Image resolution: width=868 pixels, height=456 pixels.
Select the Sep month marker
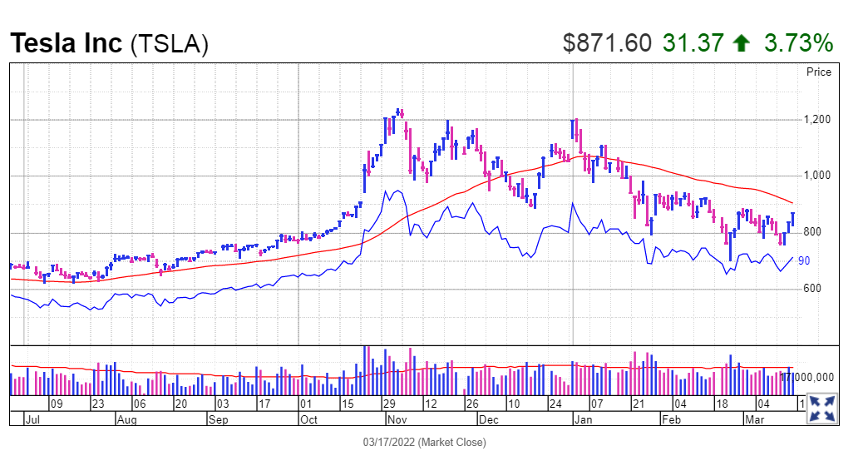coord(218,419)
